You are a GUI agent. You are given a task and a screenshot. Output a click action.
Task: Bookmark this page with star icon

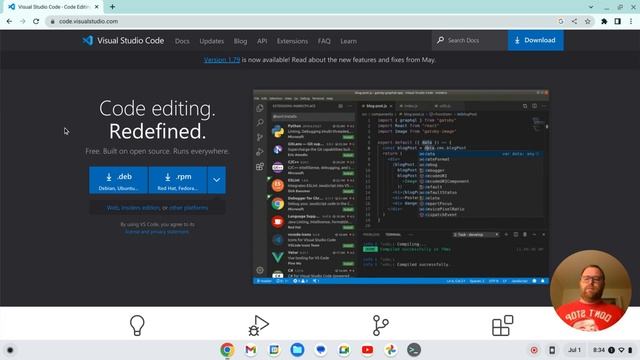pyautogui.click(x=588, y=21)
